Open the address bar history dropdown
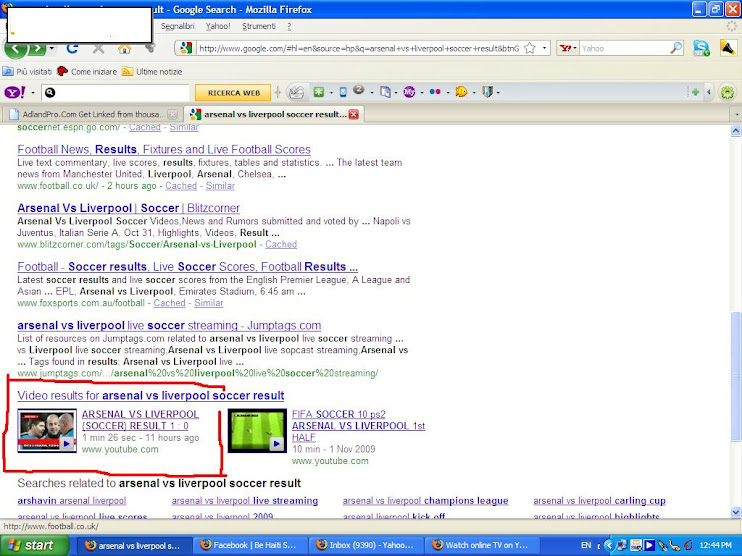The width and height of the screenshot is (742, 556). click(544, 48)
